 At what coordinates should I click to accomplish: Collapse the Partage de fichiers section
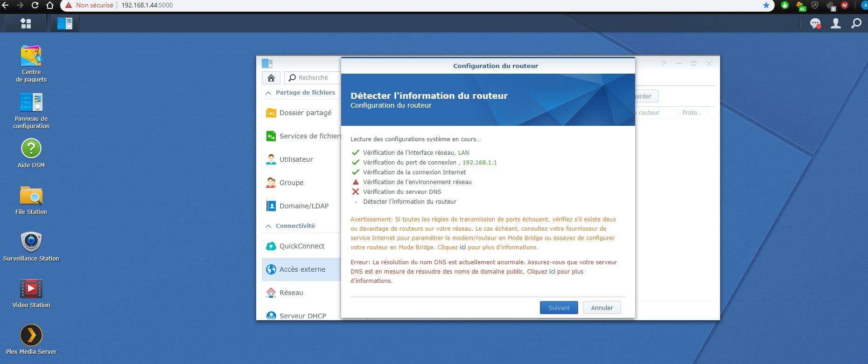[x=268, y=93]
